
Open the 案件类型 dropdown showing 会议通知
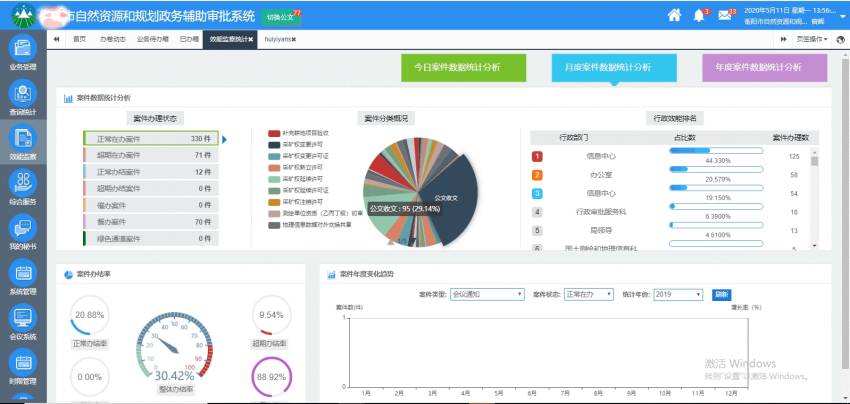487,295
